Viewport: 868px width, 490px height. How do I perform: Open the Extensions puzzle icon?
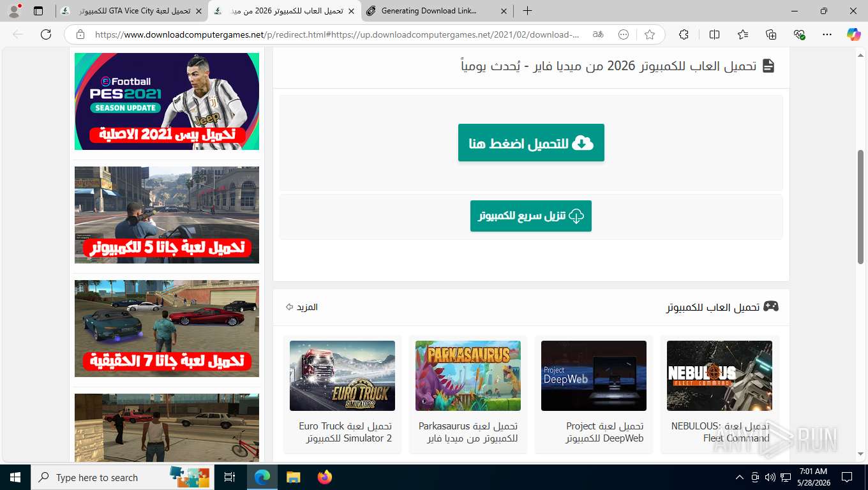tap(684, 34)
